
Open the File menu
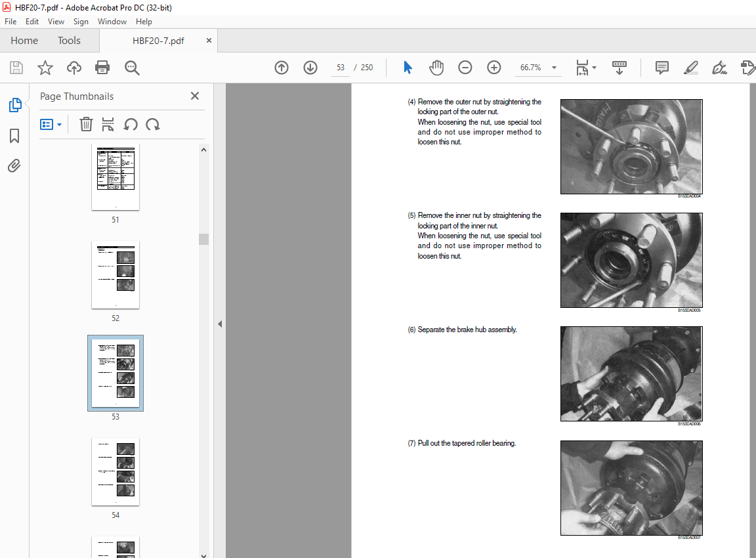(x=10, y=22)
